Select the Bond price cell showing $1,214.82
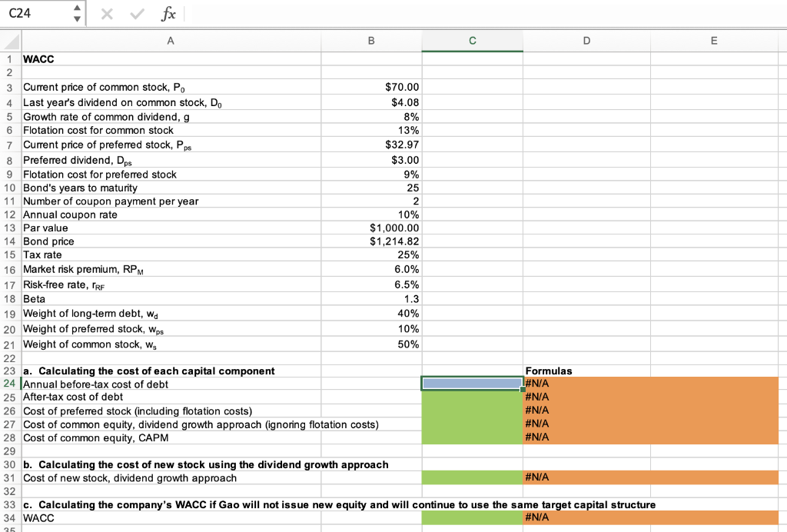787x532 pixels. [371, 241]
